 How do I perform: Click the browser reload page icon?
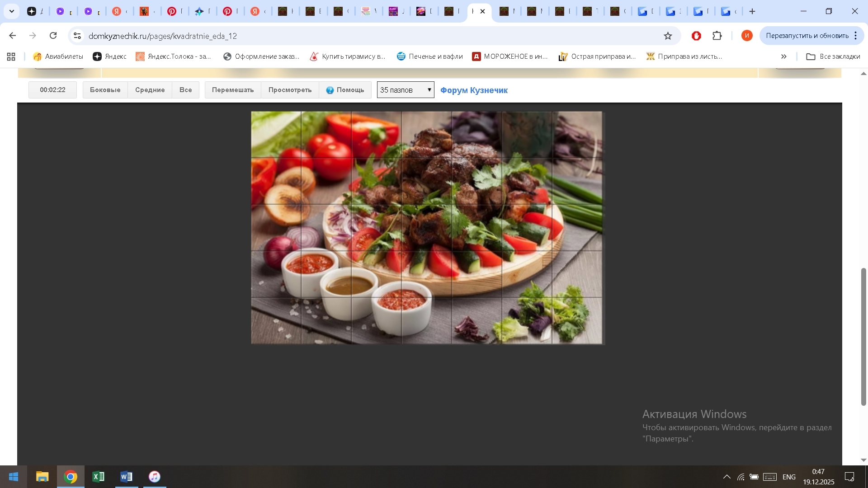(x=53, y=36)
